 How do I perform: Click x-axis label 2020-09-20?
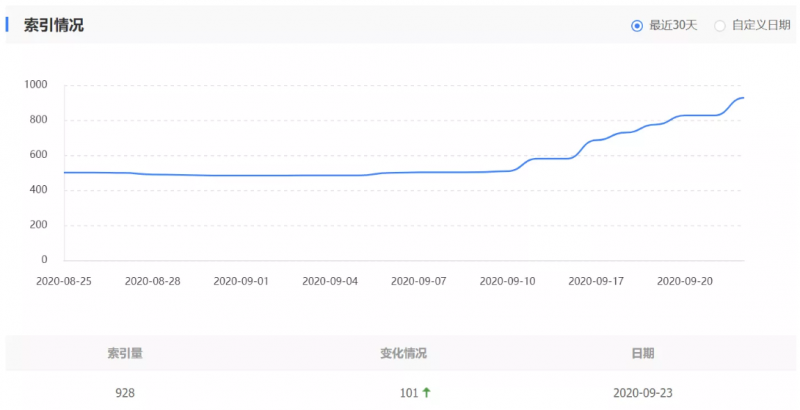[x=685, y=281]
